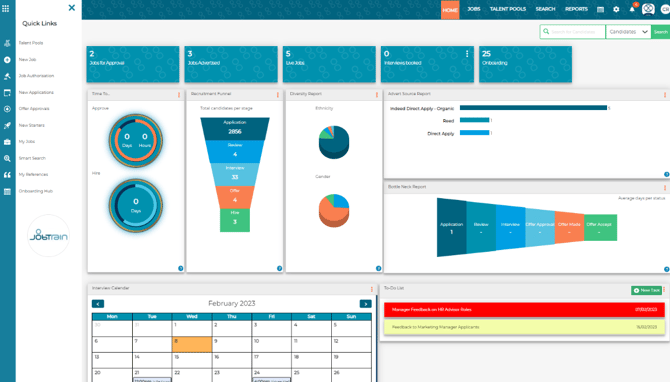The width and height of the screenshot is (670, 382).
Task: Click the New Task button
Action: 646,290
